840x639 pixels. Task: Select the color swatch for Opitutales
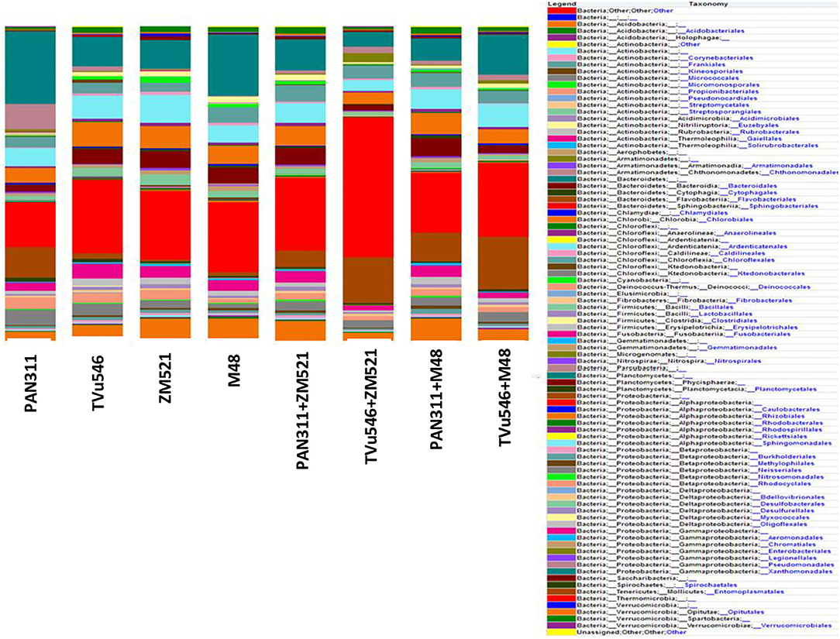pyautogui.click(x=561, y=612)
